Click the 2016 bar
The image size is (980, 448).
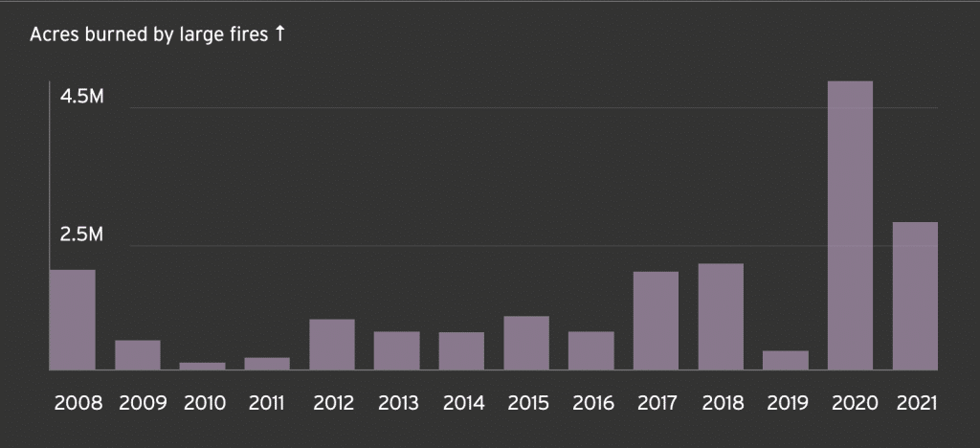point(590,350)
